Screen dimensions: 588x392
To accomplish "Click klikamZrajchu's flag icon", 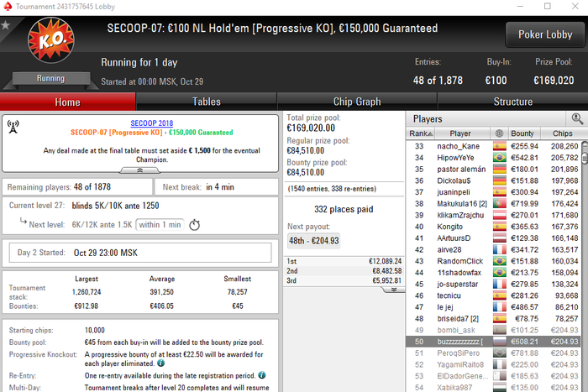I will click(x=499, y=215).
